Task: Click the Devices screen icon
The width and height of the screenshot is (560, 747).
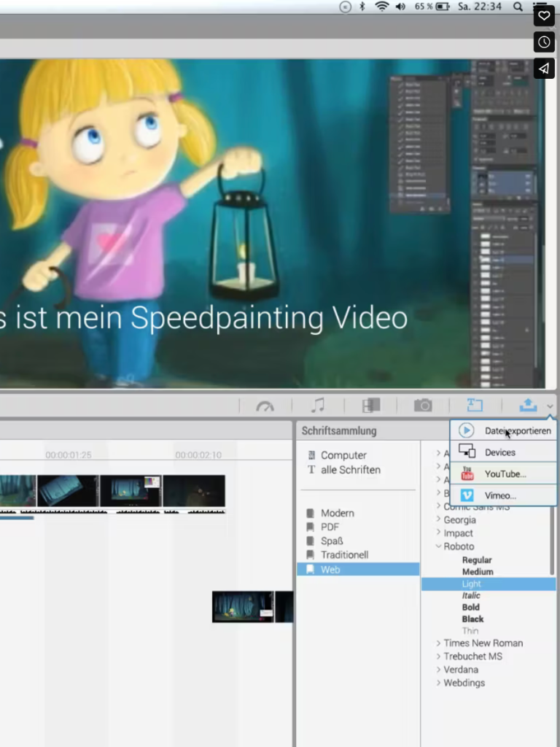Action: pos(467,451)
